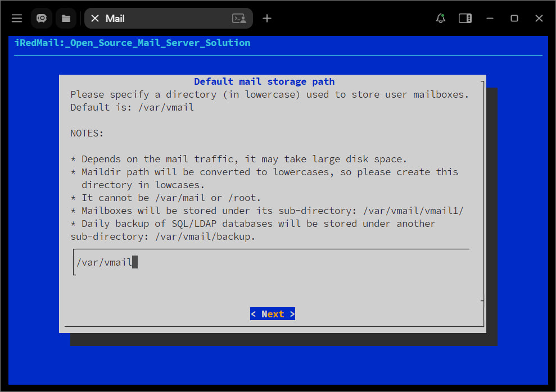Maximize the terminal window
The height and width of the screenshot is (392, 556).
tap(514, 19)
